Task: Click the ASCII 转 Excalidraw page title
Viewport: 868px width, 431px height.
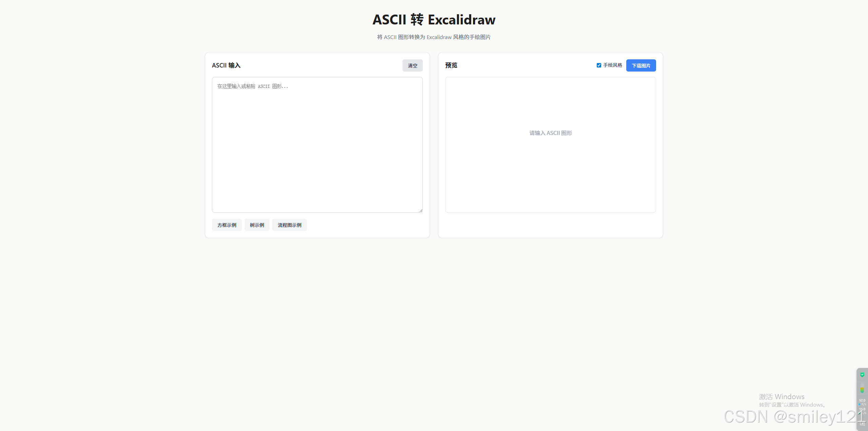Action: (434, 20)
